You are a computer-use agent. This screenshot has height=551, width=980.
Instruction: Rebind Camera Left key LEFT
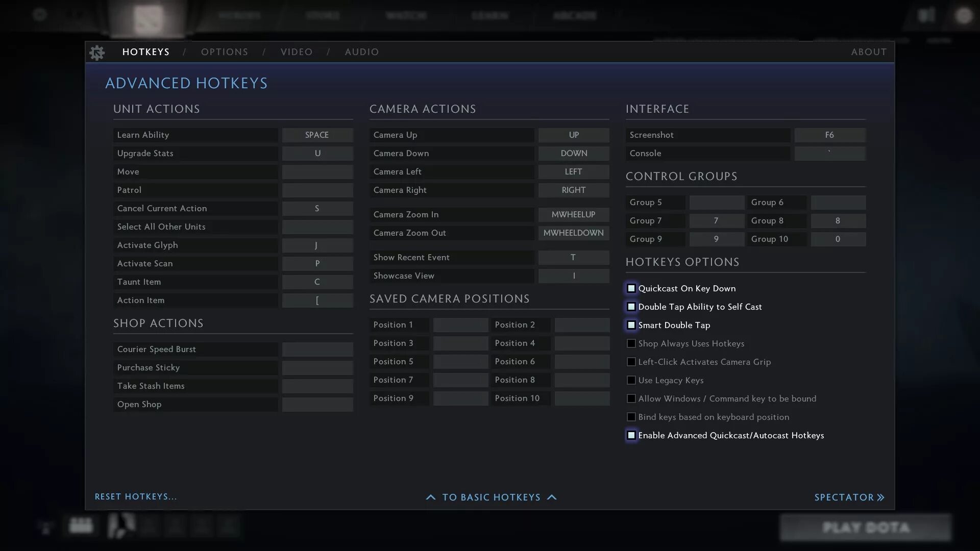pos(574,172)
